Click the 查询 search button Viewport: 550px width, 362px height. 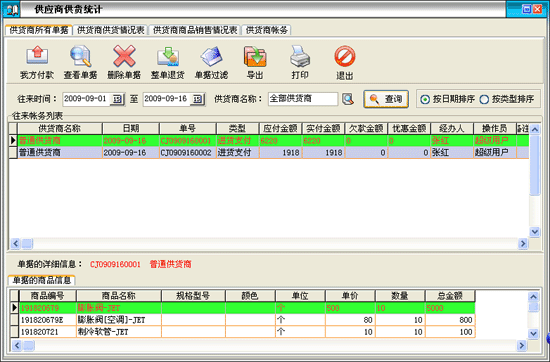(386, 99)
